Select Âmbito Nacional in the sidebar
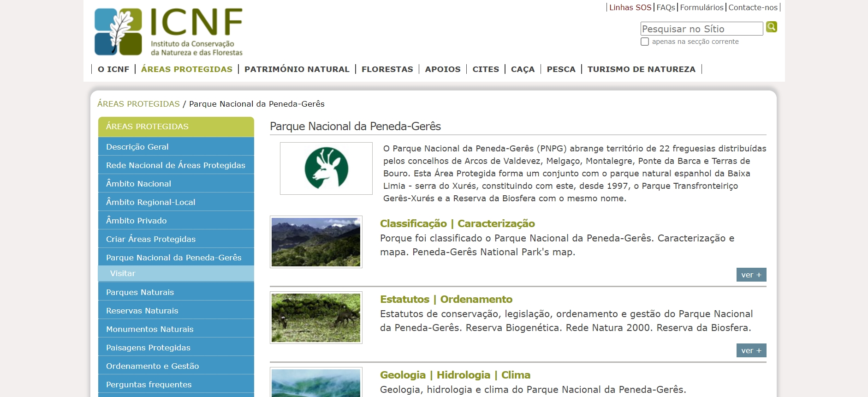Screen dimensions: 868x397 coord(176,183)
